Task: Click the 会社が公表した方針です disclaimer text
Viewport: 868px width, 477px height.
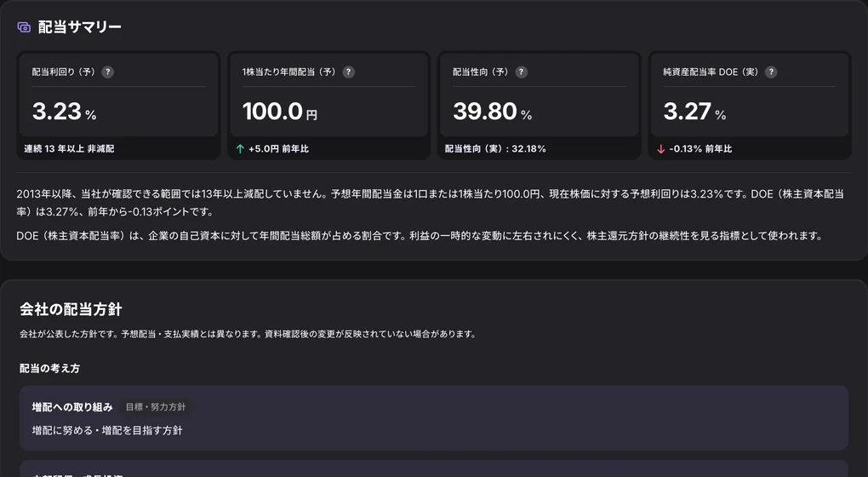Action: point(248,334)
